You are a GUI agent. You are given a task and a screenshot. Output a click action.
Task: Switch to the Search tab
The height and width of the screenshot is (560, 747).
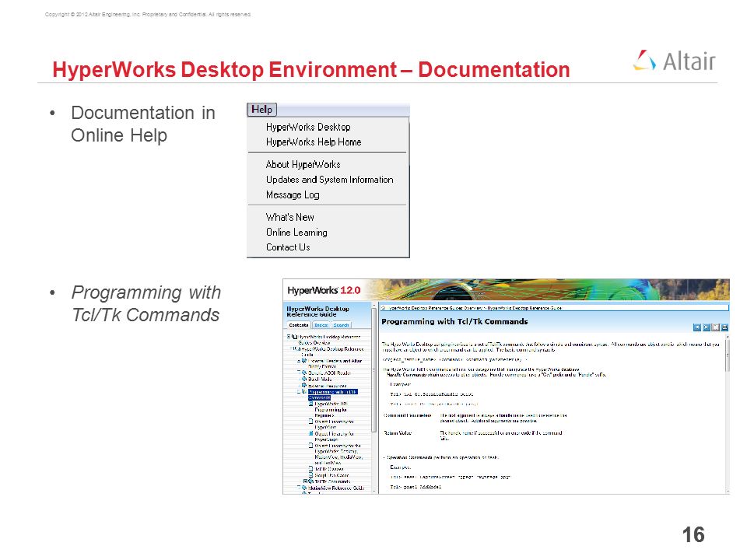(x=341, y=325)
